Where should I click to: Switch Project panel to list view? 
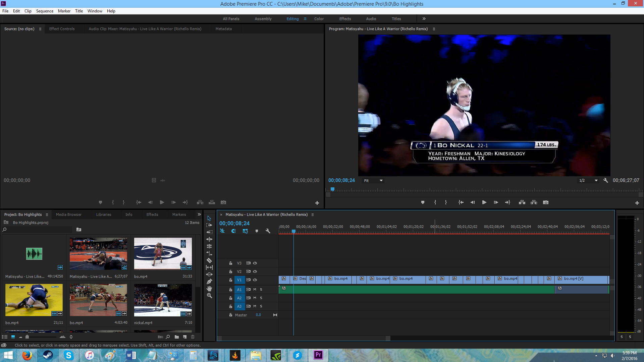pyautogui.click(x=5, y=337)
